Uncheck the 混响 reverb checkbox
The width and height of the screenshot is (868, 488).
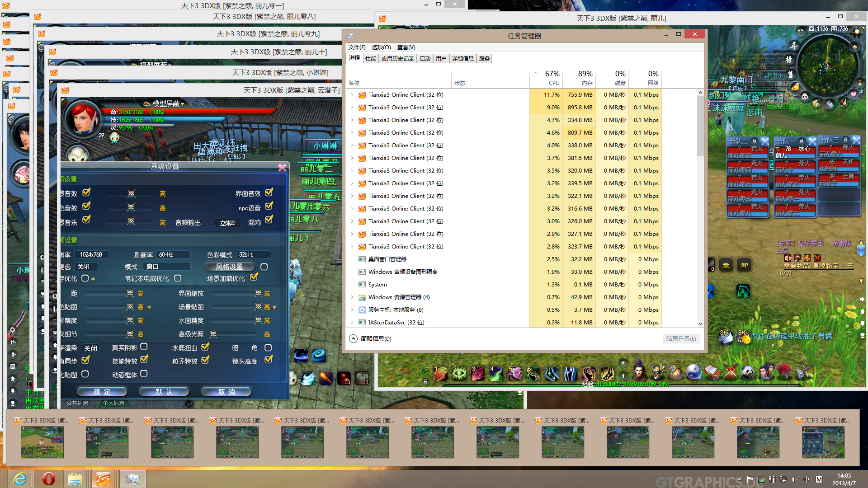coord(269,220)
